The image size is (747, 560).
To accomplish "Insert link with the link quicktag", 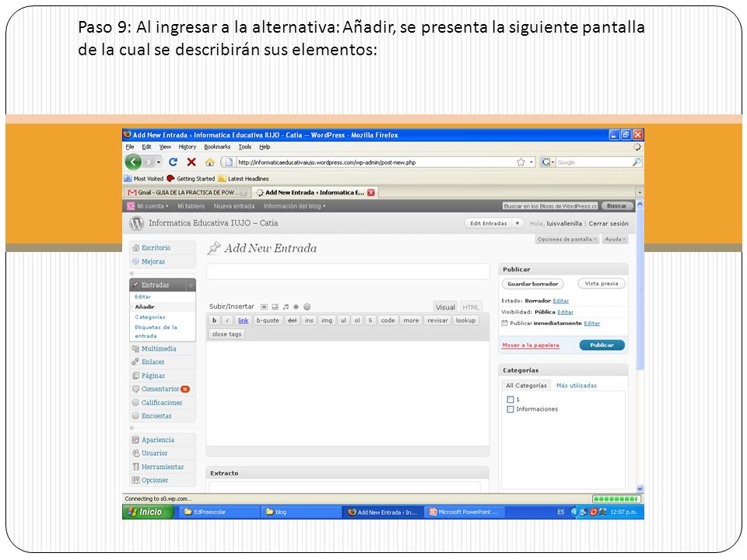I will pyautogui.click(x=243, y=320).
